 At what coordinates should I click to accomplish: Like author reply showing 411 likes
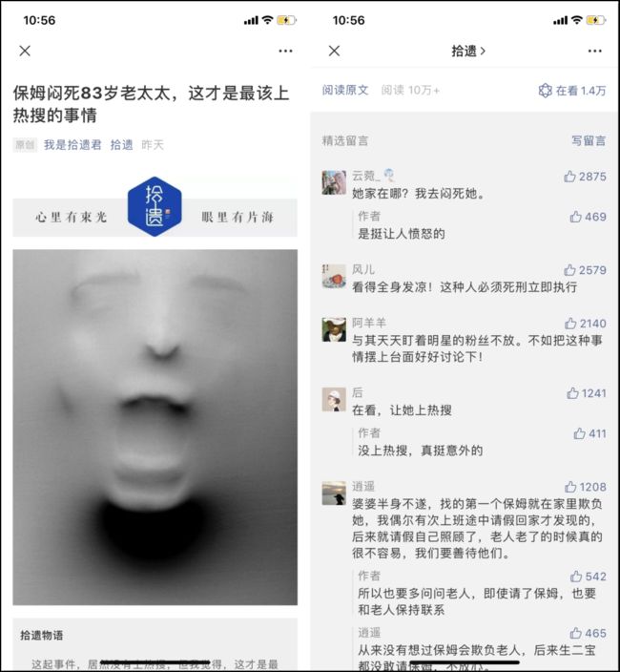pyautogui.click(x=579, y=433)
